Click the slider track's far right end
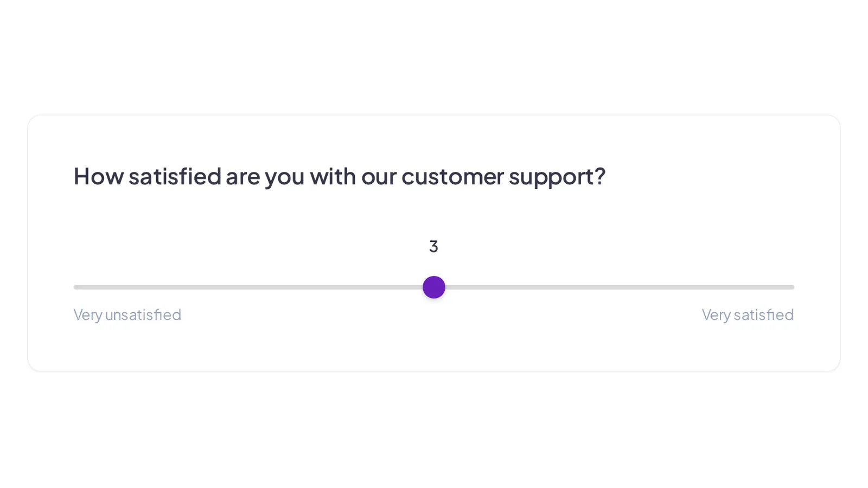Viewport: 868px width, 488px height. click(793, 287)
